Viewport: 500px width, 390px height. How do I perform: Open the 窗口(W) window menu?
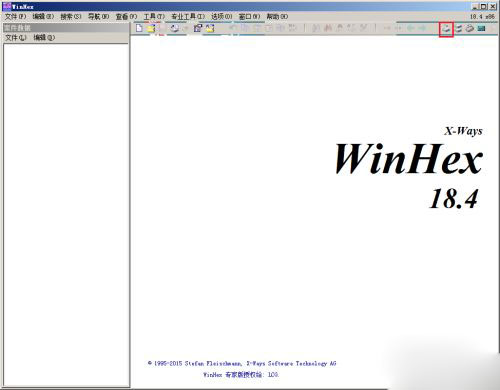point(249,16)
